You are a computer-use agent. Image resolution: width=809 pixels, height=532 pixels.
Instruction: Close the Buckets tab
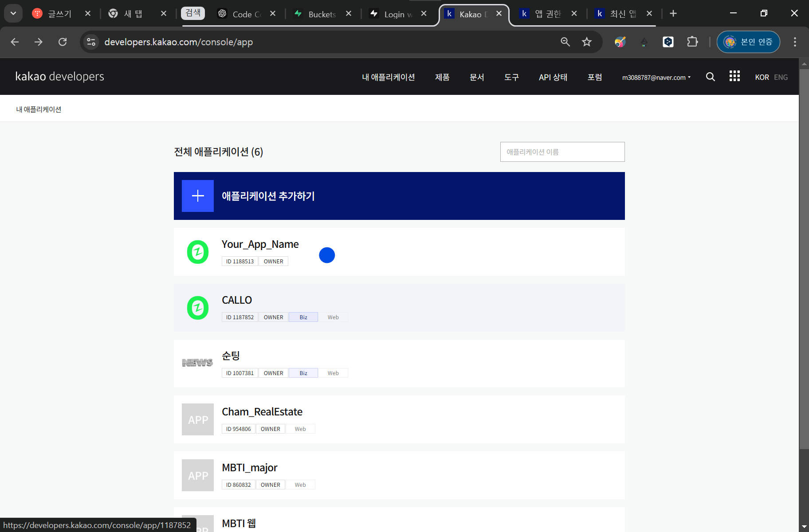(x=349, y=14)
